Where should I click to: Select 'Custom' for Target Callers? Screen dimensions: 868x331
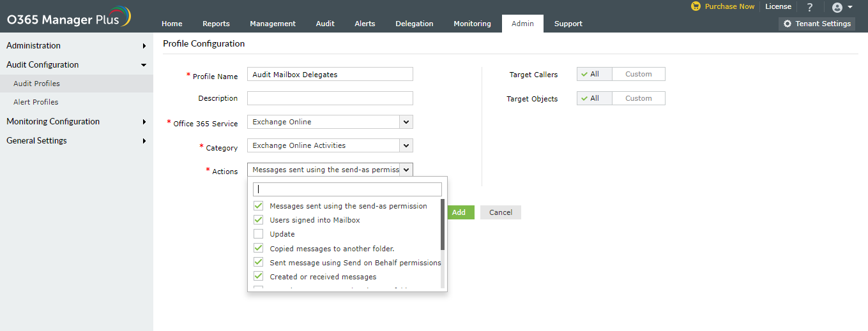(639, 74)
